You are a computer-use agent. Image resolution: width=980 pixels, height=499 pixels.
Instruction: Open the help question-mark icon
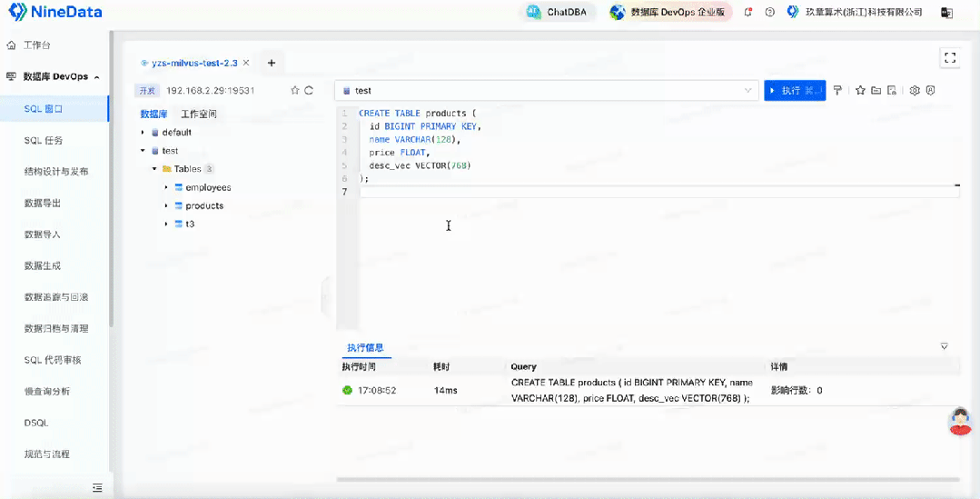pyautogui.click(x=770, y=12)
